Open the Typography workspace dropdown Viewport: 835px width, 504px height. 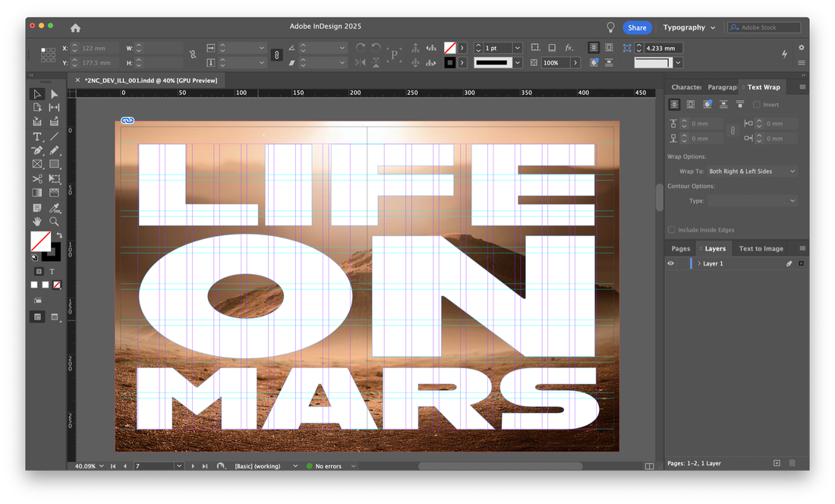[x=689, y=27]
